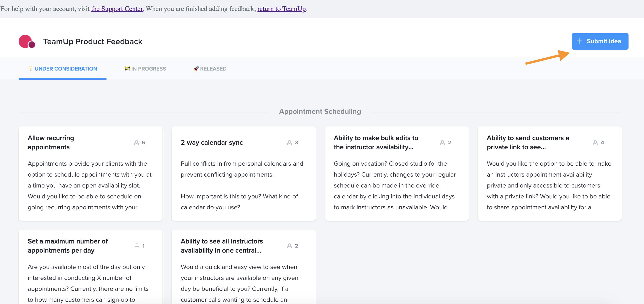
Task: Switch to the In Progress tab
Action: [x=149, y=69]
